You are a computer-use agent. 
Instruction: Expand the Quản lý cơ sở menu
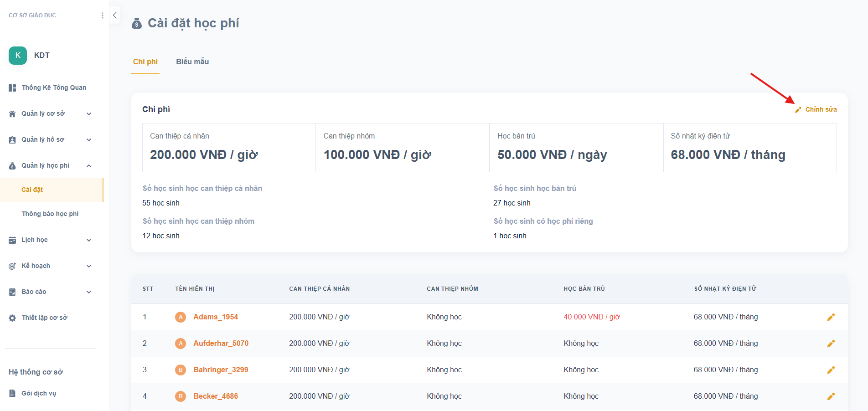(89, 114)
